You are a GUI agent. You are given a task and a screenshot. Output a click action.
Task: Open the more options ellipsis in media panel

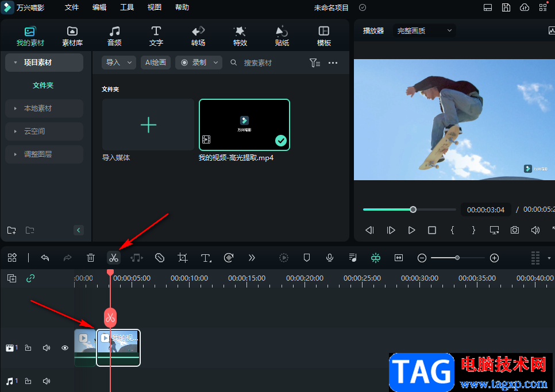333,63
